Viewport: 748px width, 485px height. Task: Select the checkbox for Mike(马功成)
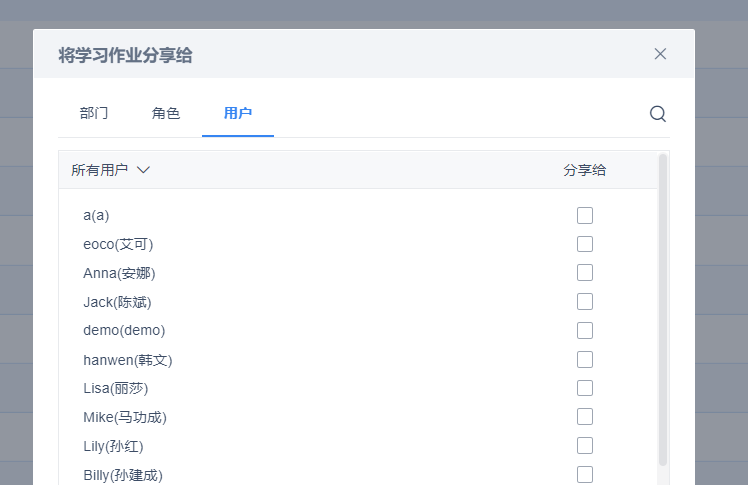point(585,417)
